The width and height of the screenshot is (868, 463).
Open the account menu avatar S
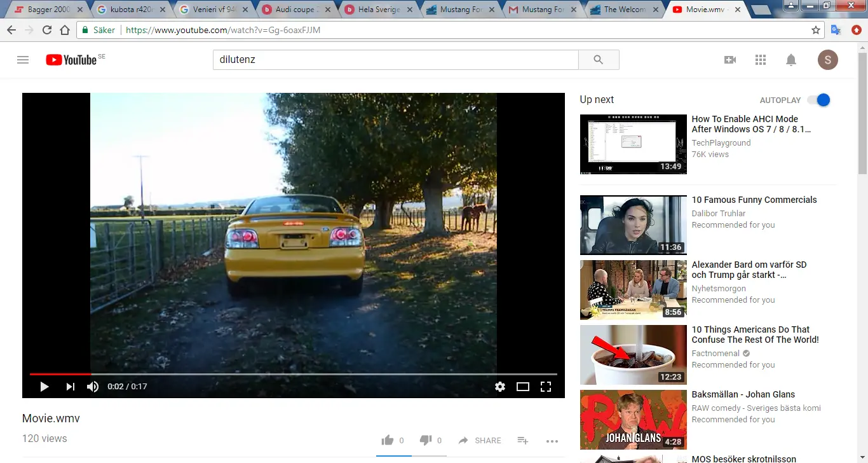(x=827, y=60)
